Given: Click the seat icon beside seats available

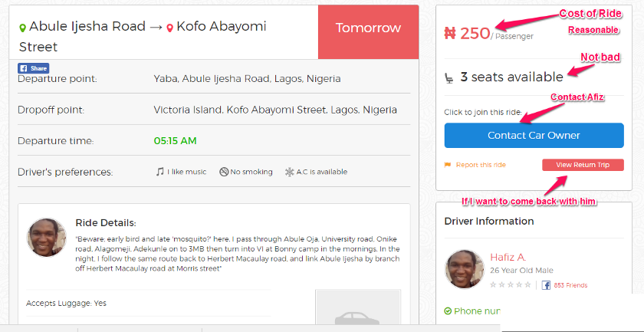Looking at the screenshot, I should pos(449,77).
